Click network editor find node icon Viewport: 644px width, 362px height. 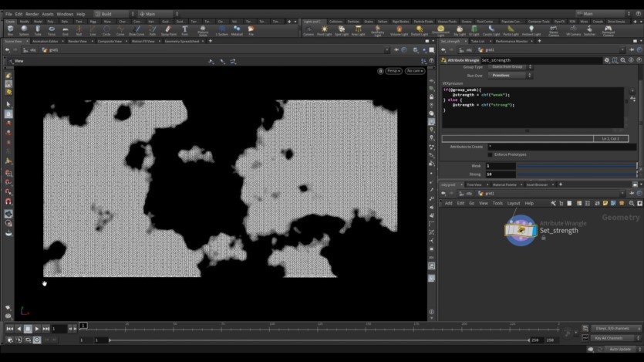[x=632, y=204]
